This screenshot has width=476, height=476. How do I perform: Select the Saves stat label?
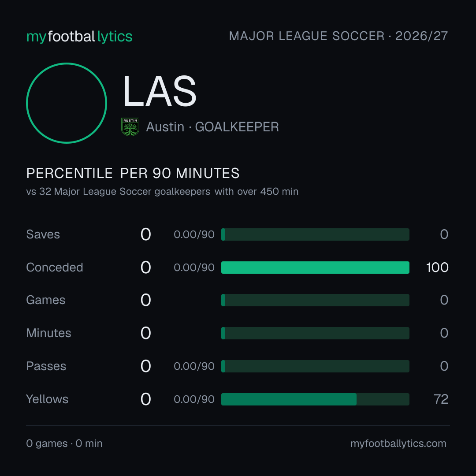pyautogui.click(x=43, y=234)
